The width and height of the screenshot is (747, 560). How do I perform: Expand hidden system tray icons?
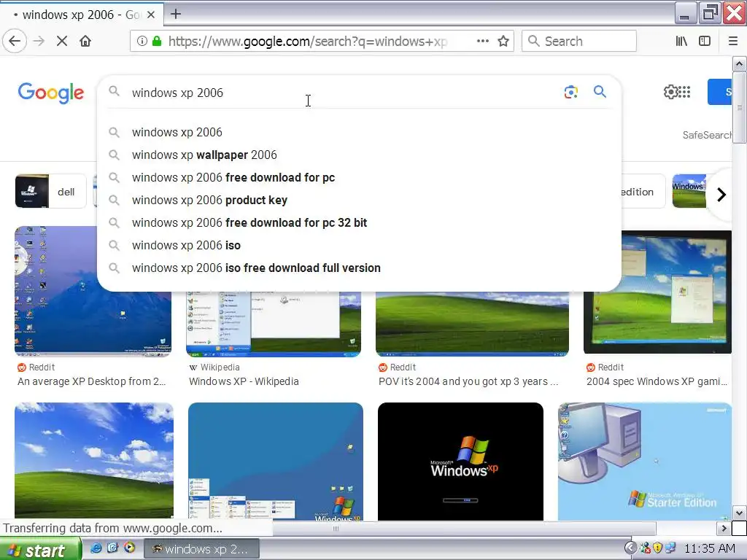click(630, 548)
